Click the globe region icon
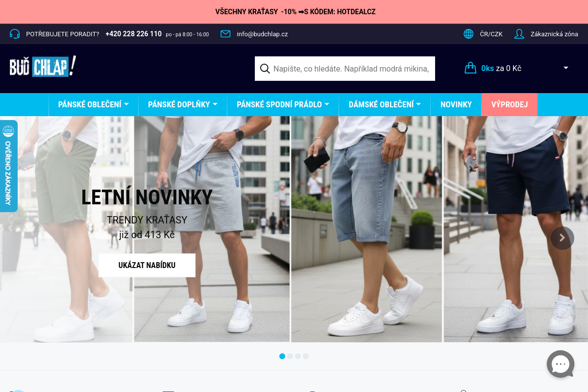Screen dimensions: 588x392 (x=468, y=34)
